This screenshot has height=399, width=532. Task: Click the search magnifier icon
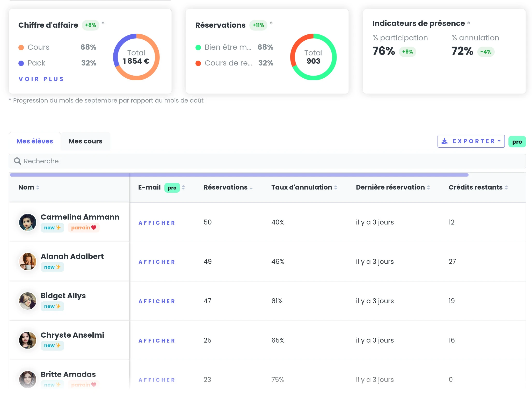pyautogui.click(x=18, y=161)
